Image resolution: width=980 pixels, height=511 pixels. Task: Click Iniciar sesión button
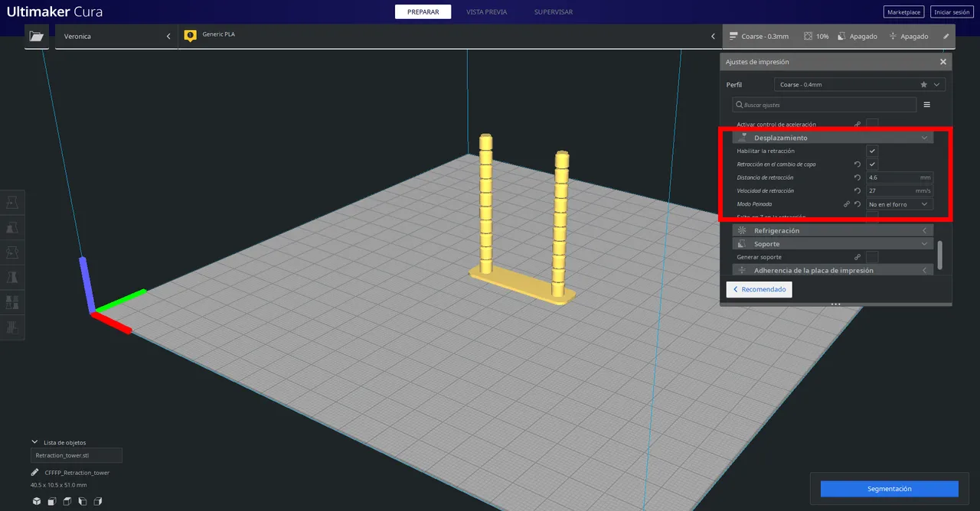(x=952, y=12)
